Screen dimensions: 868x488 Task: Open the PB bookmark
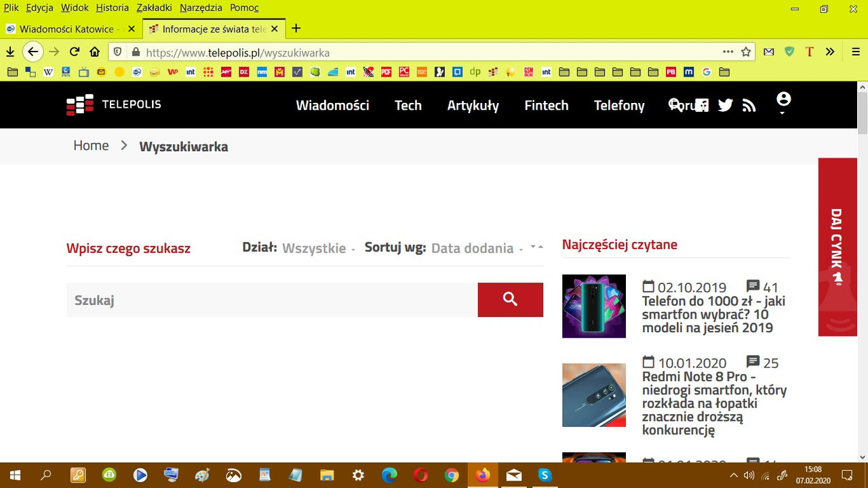(671, 71)
